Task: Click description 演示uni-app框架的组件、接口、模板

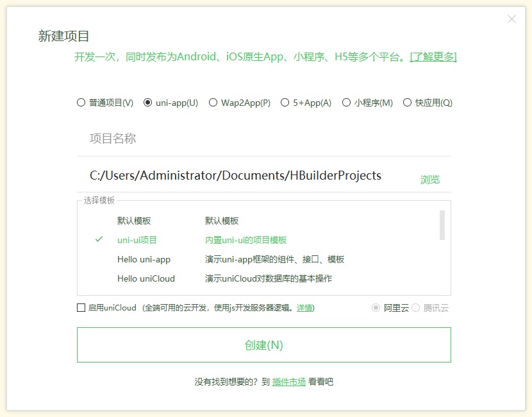Action: [x=274, y=259]
